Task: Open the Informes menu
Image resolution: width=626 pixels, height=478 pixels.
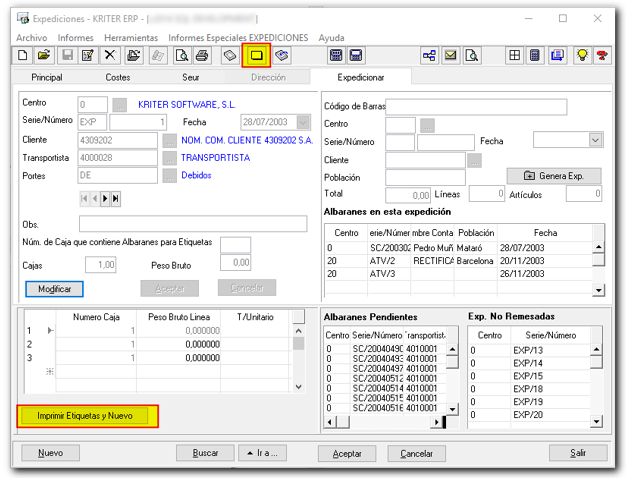Action: tap(75, 38)
